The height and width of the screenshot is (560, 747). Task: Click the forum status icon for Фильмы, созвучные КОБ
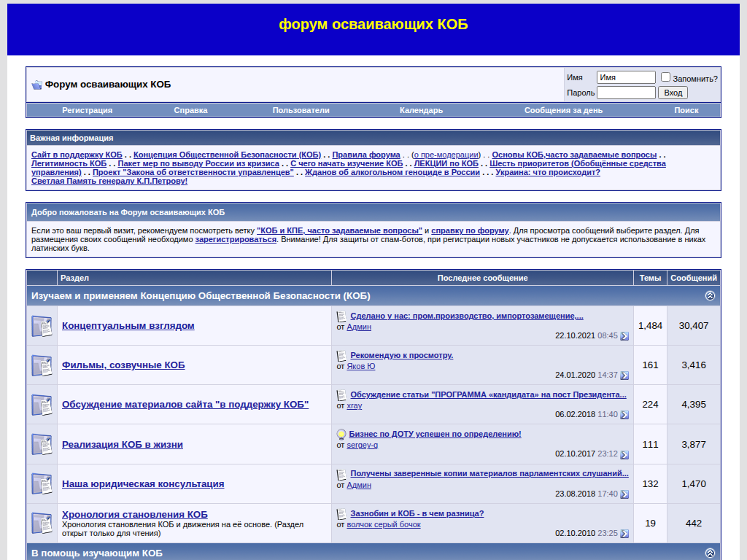pos(42,365)
